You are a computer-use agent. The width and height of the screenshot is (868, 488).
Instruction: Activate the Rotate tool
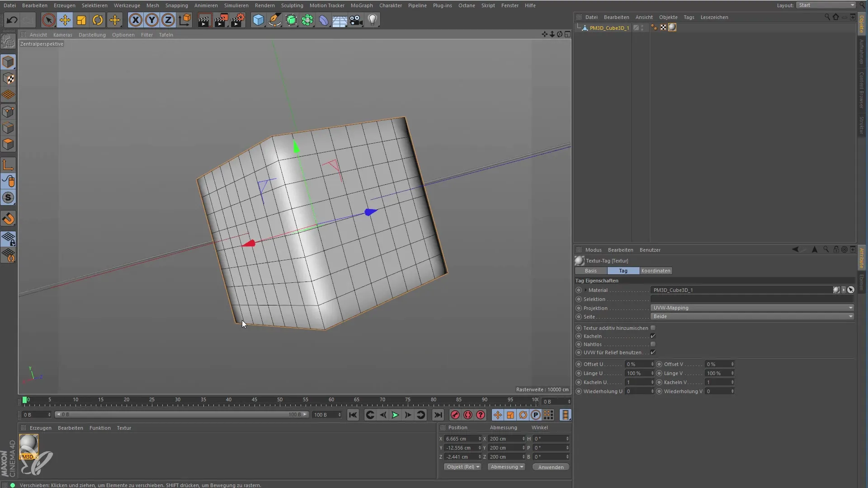click(x=98, y=20)
